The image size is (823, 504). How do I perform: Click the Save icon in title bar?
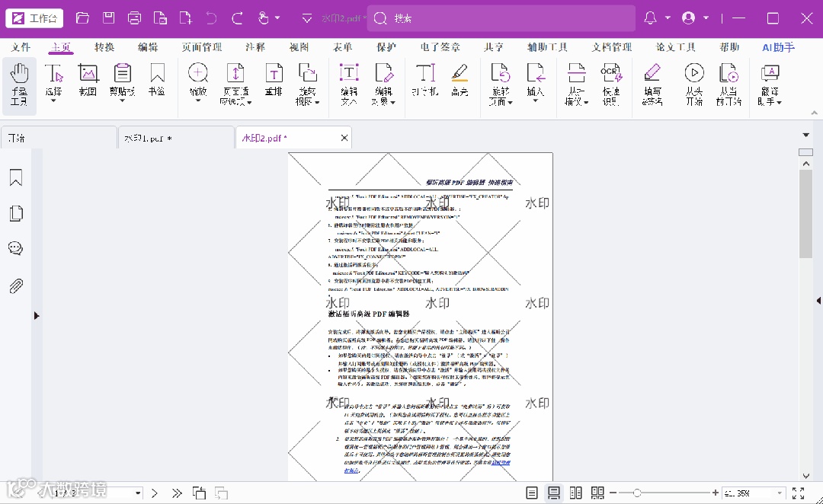[109, 18]
